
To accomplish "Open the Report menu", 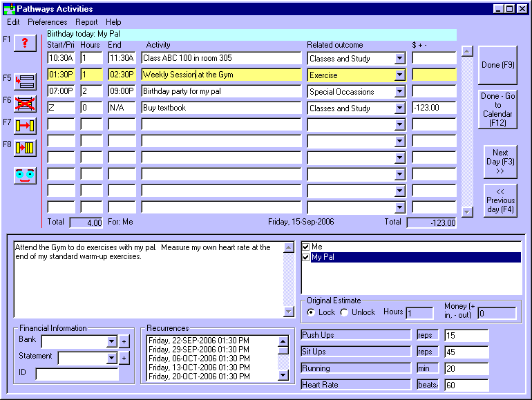I will [x=86, y=22].
